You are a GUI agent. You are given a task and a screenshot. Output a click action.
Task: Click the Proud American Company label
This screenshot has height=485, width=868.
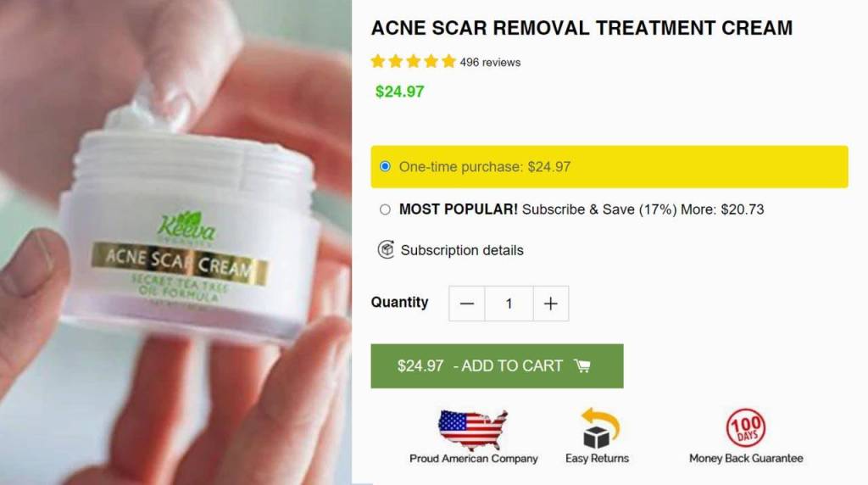(473, 459)
